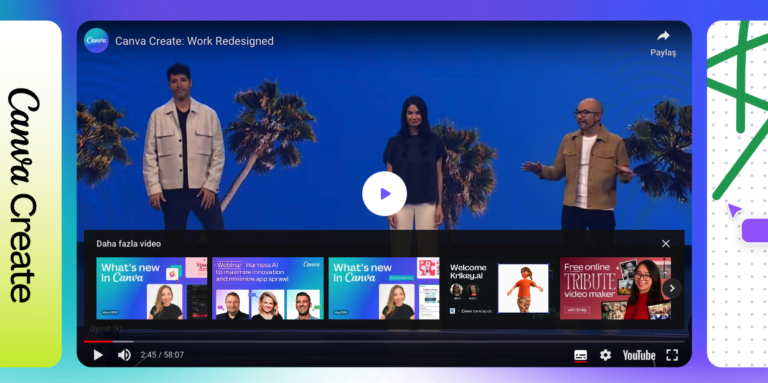
Task: Open the Free online Tribute video maker thumbnail
Action: coord(615,288)
